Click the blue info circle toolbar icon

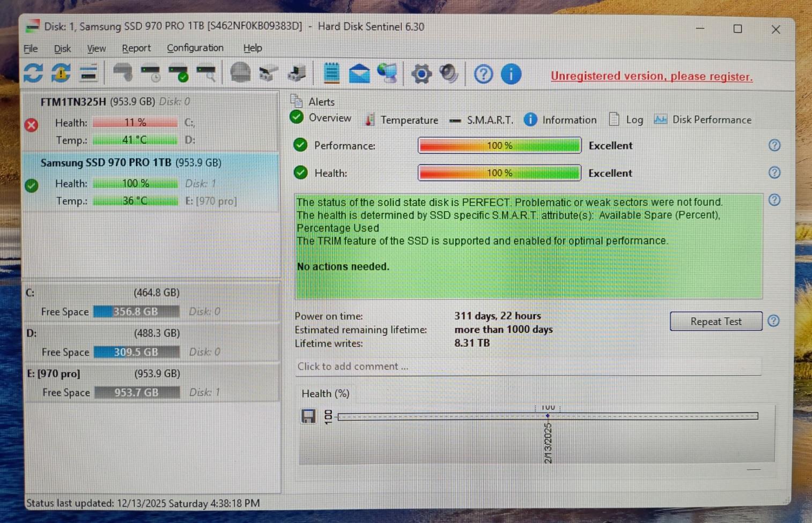coord(511,74)
